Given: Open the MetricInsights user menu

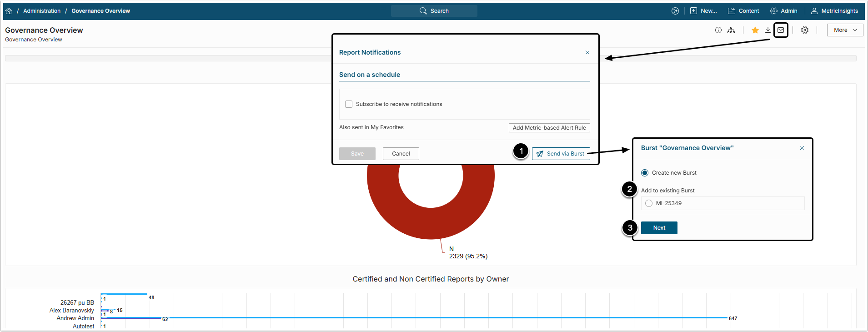Looking at the screenshot, I should (834, 11).
